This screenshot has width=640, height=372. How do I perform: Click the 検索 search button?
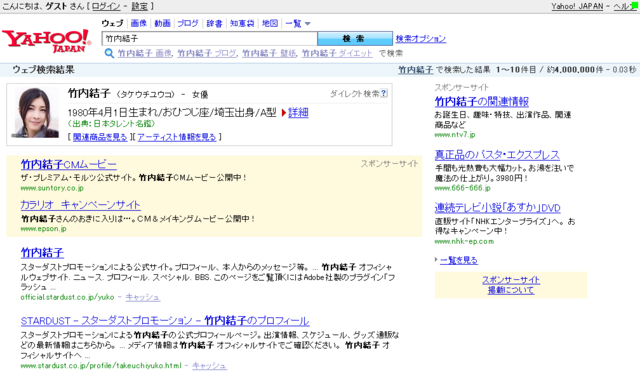coord(355,38)
